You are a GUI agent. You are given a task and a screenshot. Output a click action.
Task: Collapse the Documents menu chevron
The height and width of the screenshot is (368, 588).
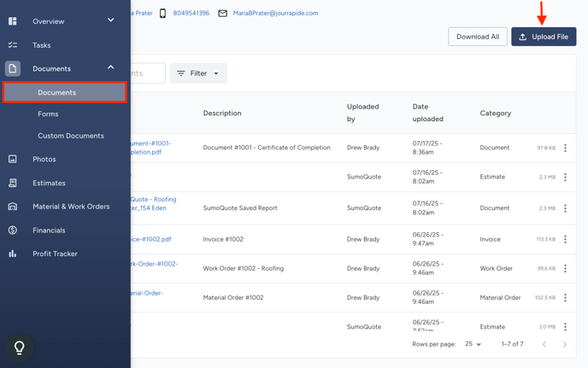[110, 67]
